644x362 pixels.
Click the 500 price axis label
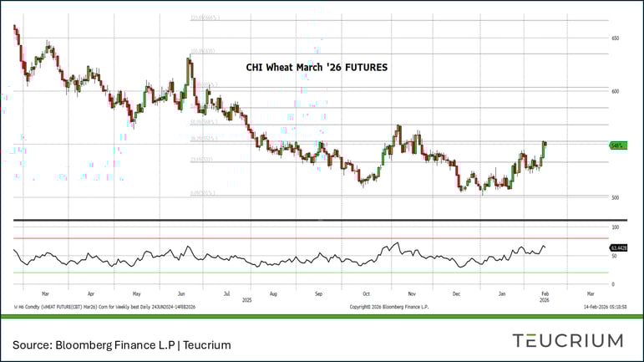pos(614,197)
